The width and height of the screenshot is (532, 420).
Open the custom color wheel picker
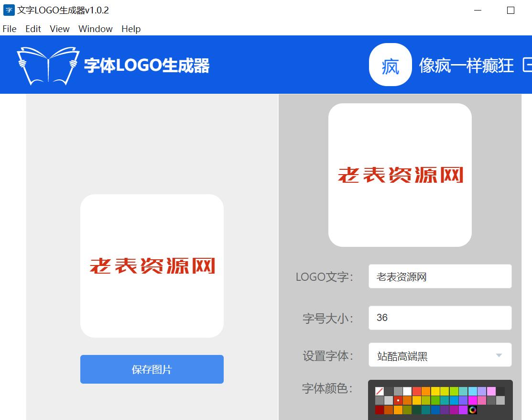(473, 409)
